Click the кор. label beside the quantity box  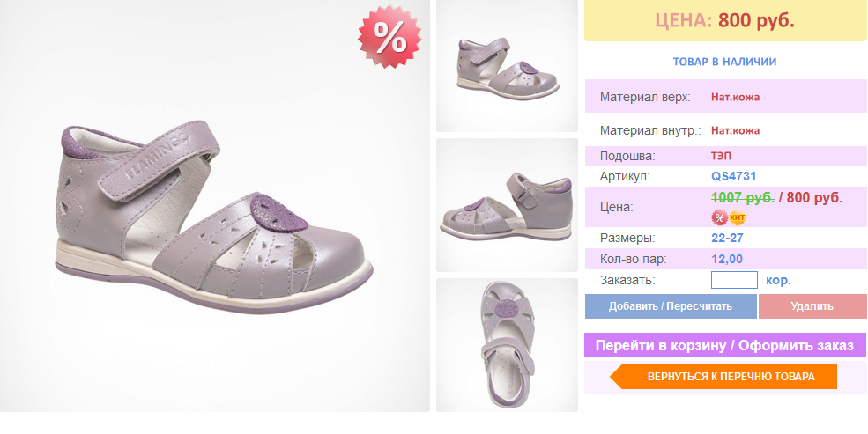point(778,280)
